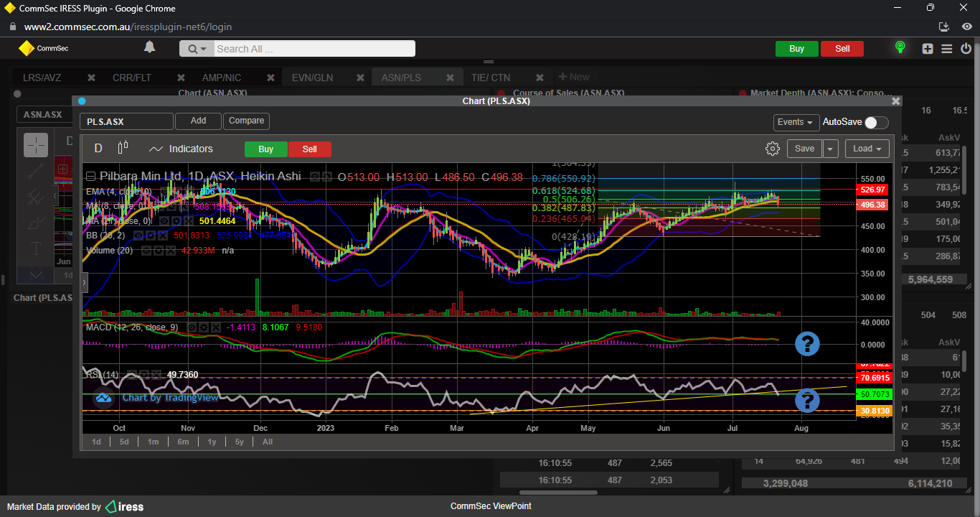Toggle the AutoSave switch
The height and width of the screenshot is (517, 980).
point(875,123)
